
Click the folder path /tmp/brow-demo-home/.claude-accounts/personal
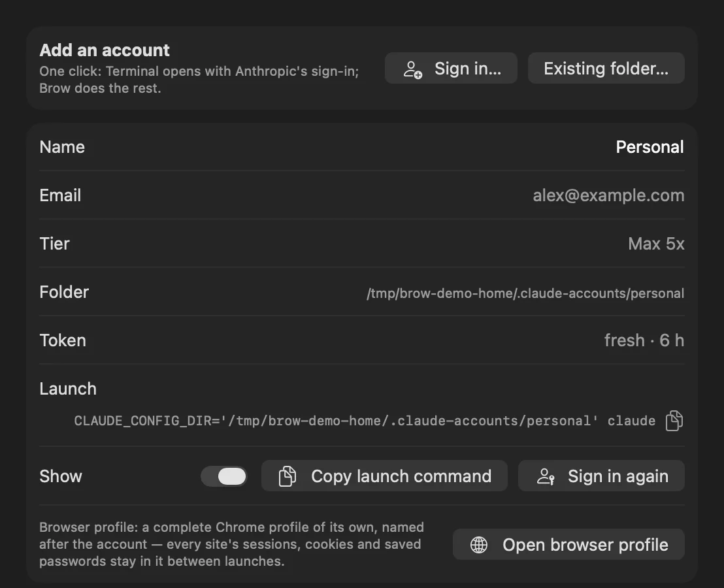[x=525, y=293]
